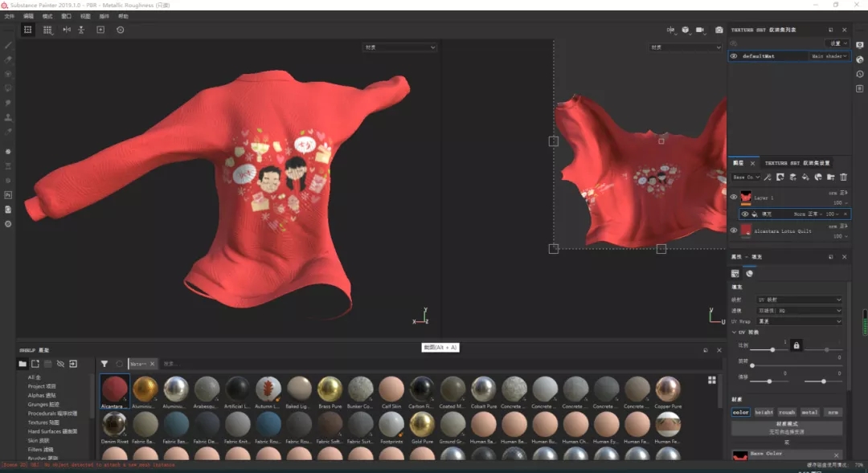Open the UV Wrap dropdown

click(x=800, y=321)
